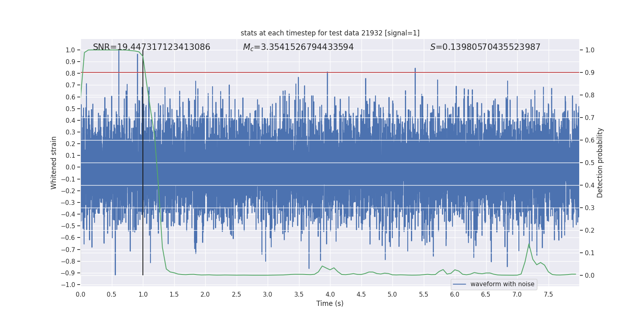Click the 0.0 tick label on the right axis
Screen dimensions: 644x322
click(590, 276)
